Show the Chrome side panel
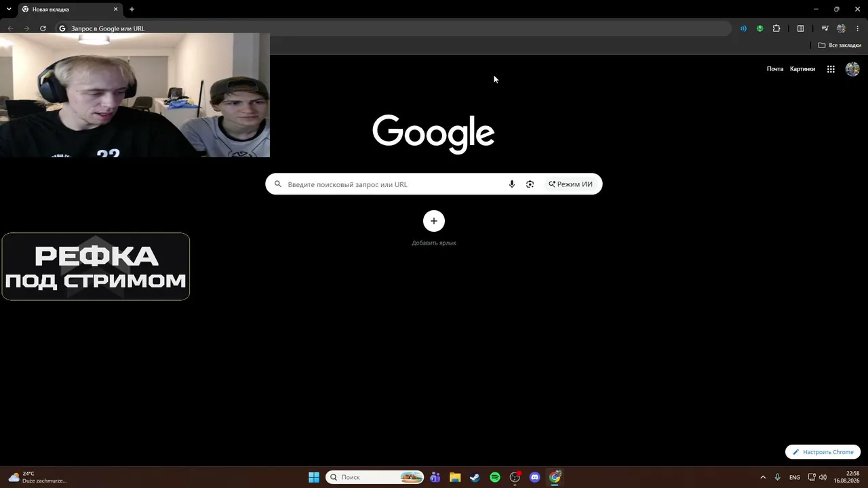Screen dimensions: 868x488 [x=801, y=28]
